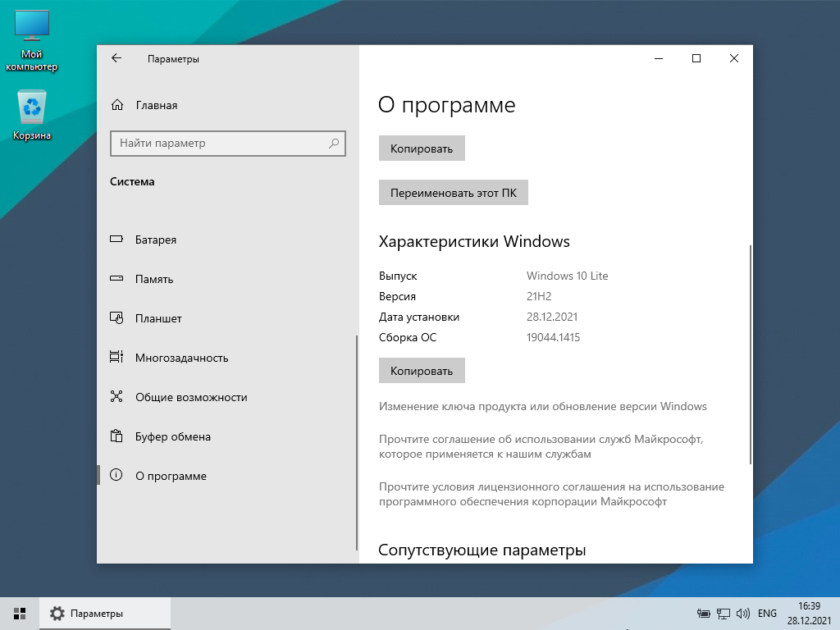Click Переименовать этот ПК button
The width and height of the screenshot is (840, 630).
coord(453,192)
